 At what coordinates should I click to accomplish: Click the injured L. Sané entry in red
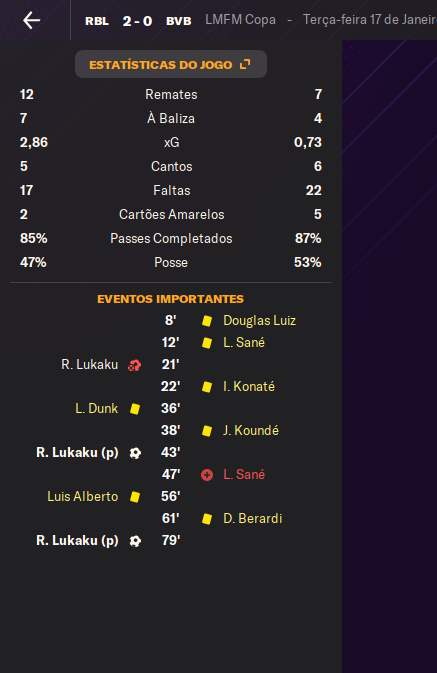(x=244, y=475)
